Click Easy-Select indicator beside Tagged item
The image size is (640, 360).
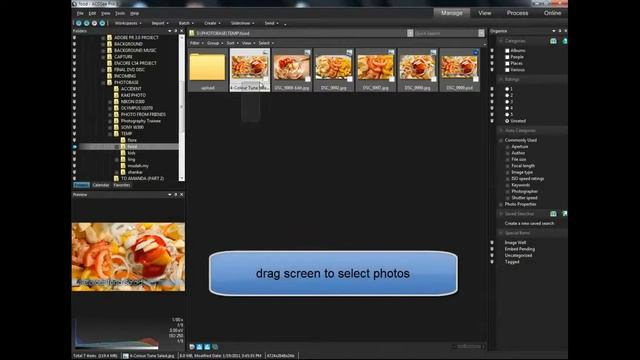pyautogui.click(x=492, y=262)
